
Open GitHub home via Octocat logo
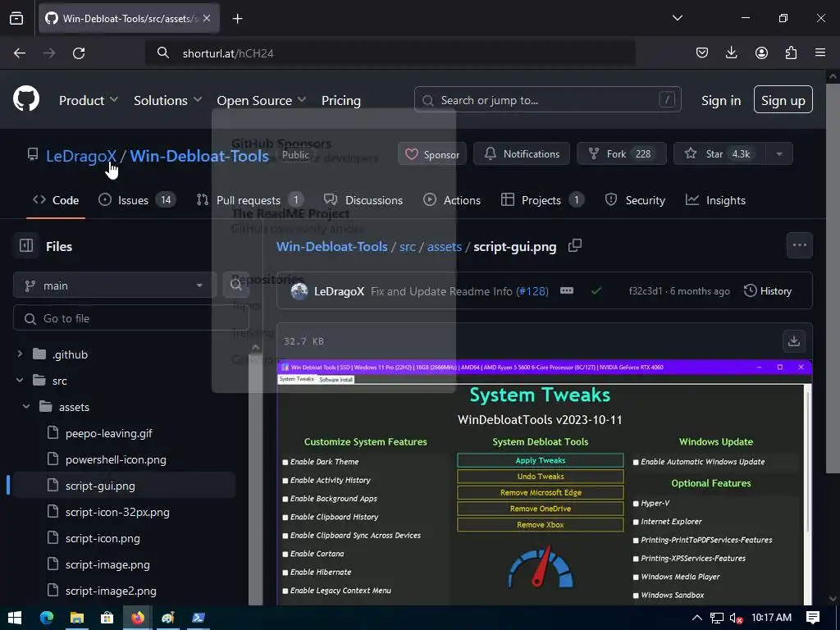pyautogui.click(x=25, y=98)
